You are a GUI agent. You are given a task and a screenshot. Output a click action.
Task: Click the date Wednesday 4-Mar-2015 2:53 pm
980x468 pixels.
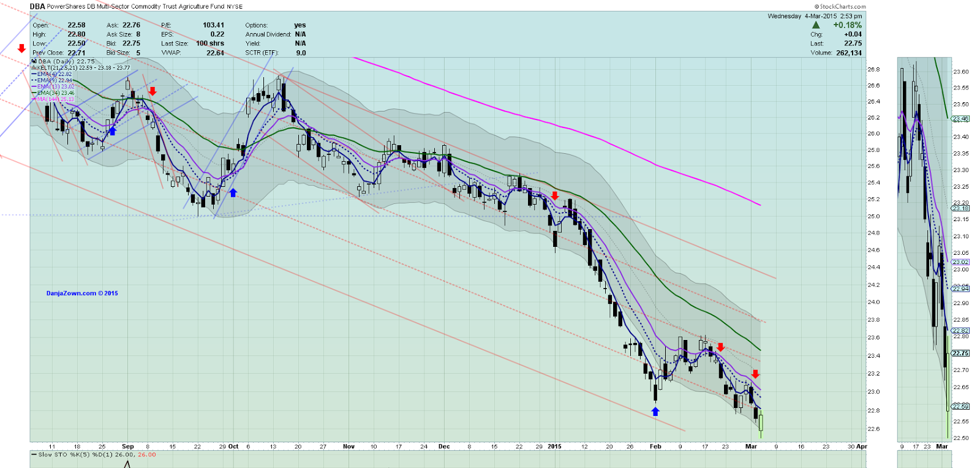pyautogui.click(x=815, y=16)
